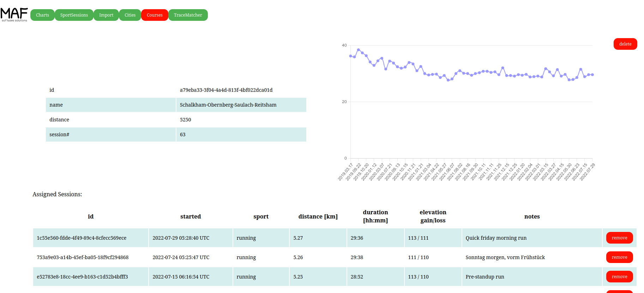The height and width of the screenshot is (293, 644).
Task: Click the 'id' column header in sessions table
Action: click(x=91, y=216)
